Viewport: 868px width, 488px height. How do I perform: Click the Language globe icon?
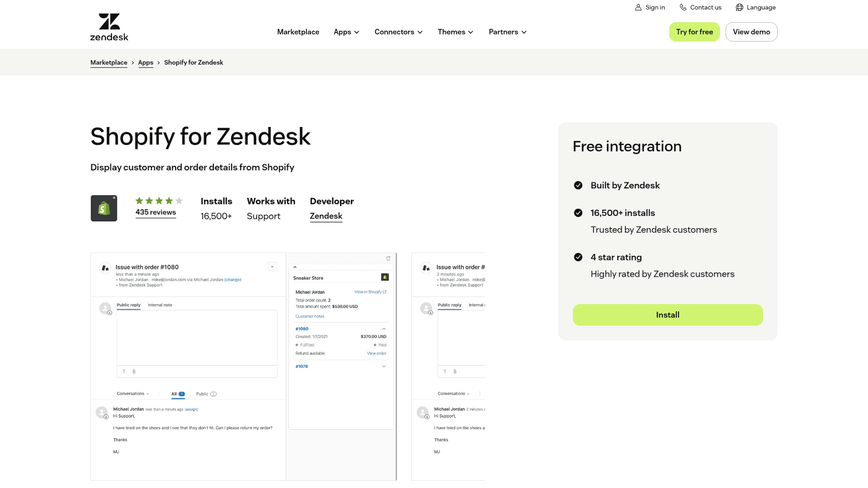[739, 7]
